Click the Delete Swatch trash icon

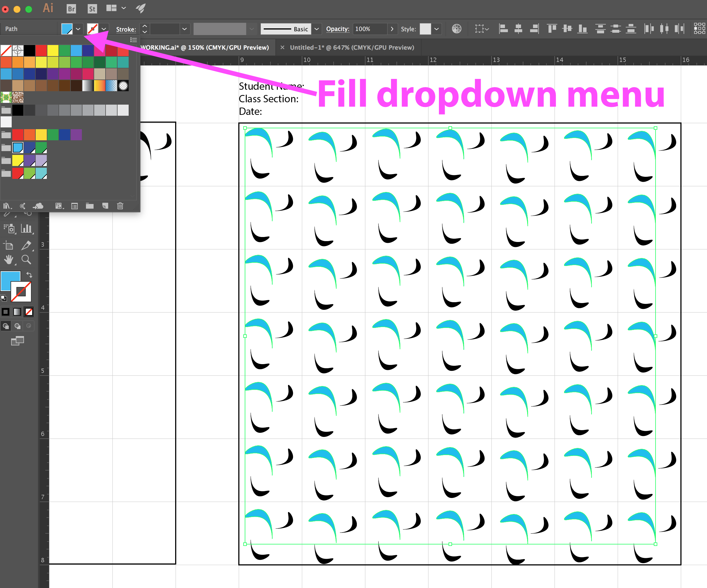click(120, 206)
